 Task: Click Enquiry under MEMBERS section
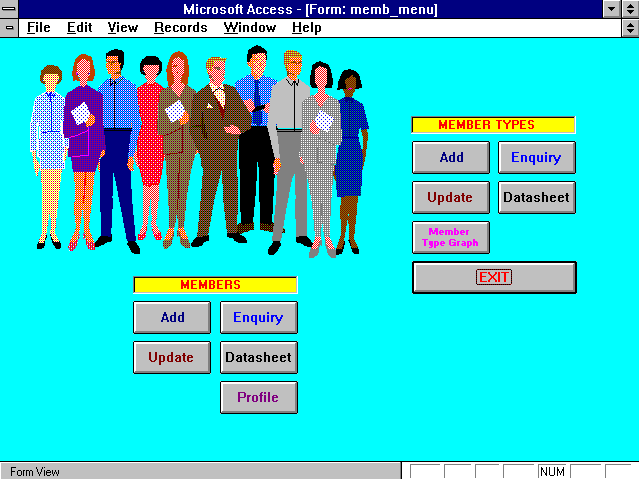tap(259, 317)
